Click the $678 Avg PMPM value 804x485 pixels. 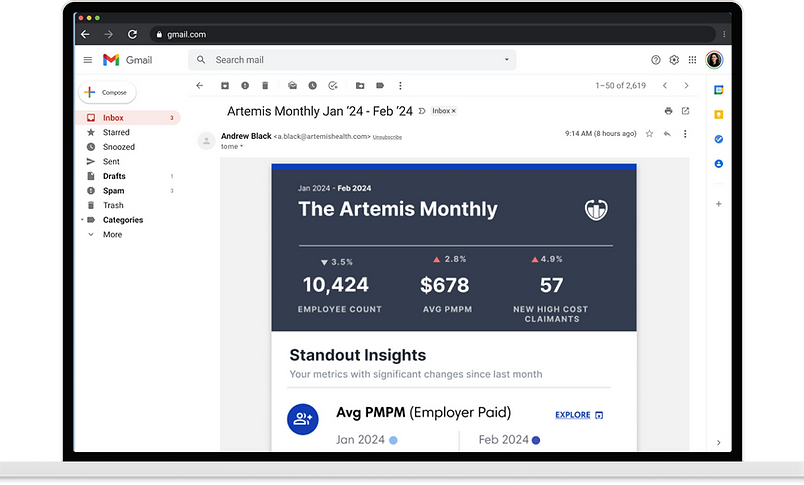point(445,285)
